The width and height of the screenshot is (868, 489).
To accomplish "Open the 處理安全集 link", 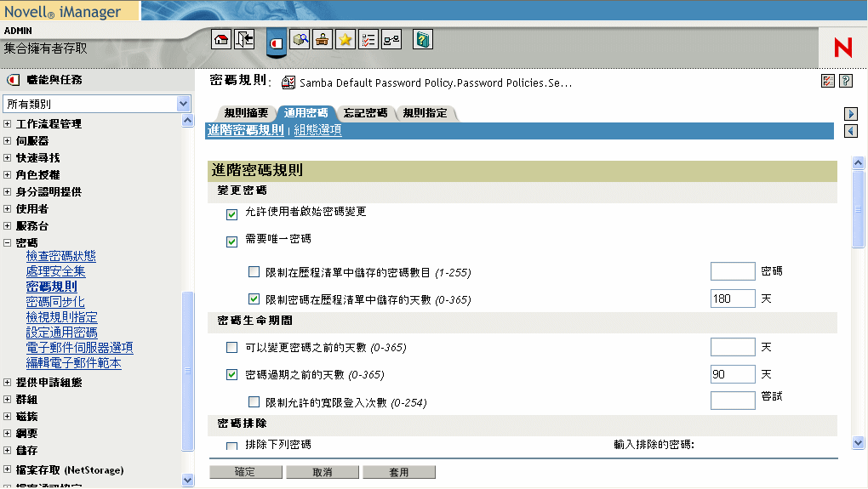I will point(55,271).
